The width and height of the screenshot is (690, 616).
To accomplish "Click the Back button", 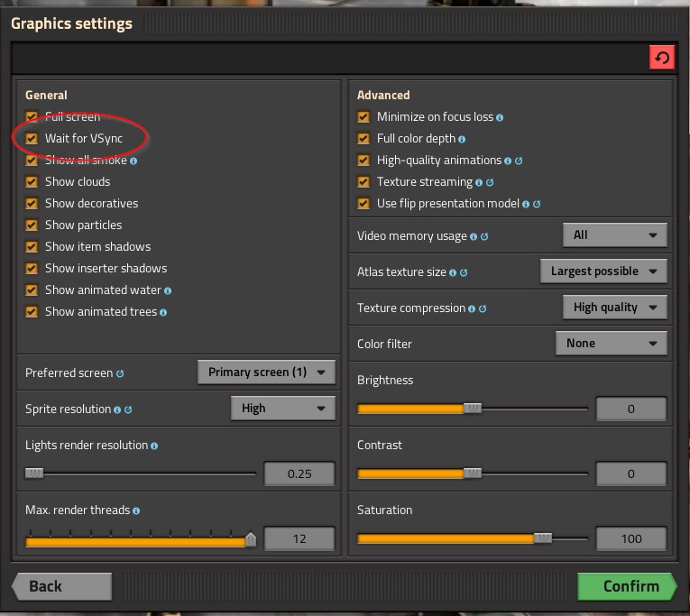I will click(x=60, y=586).
